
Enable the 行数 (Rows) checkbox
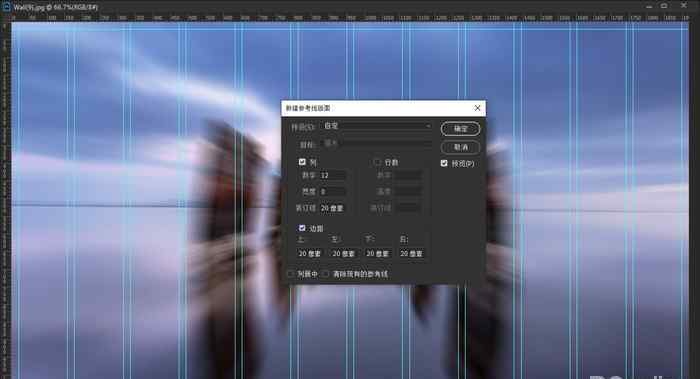click(x=377, y=162)
